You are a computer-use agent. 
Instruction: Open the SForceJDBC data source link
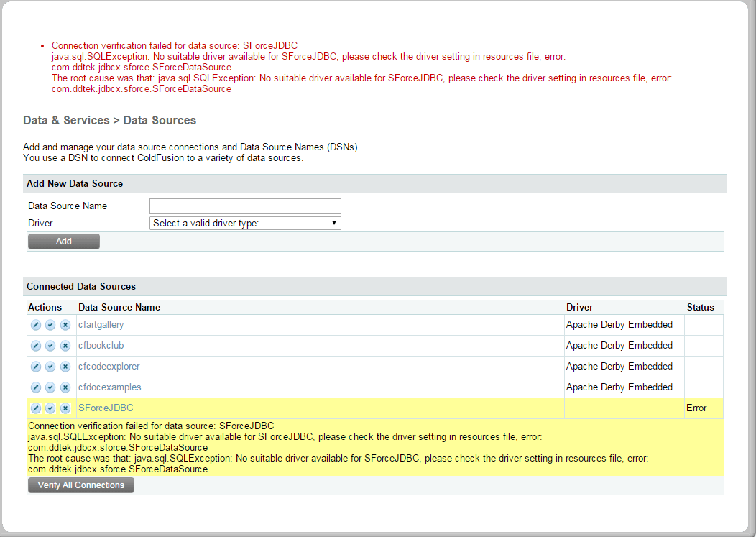click(x=106, y=408)
